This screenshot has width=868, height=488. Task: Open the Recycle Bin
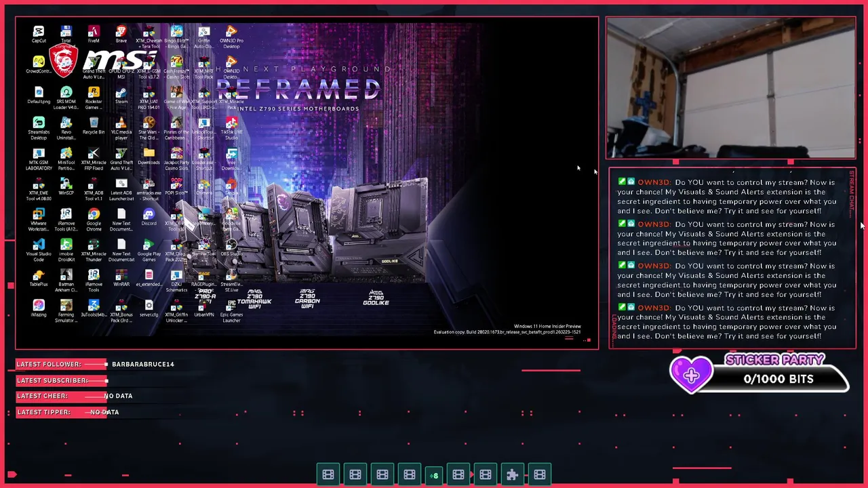94,126
